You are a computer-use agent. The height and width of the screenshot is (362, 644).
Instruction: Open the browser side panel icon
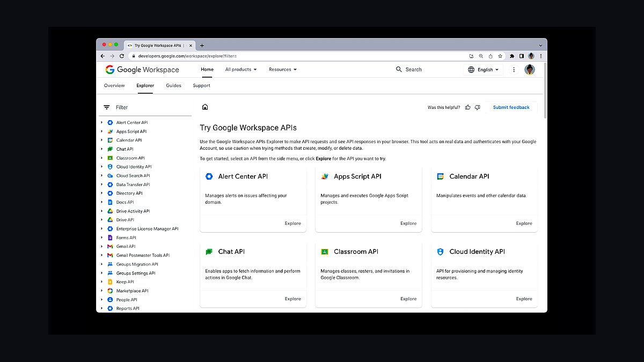click(521, 56)
